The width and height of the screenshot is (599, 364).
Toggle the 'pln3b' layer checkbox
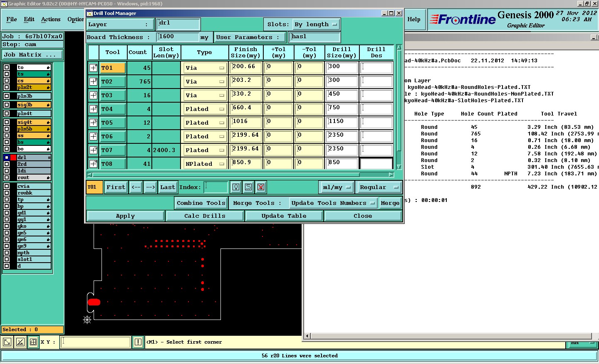7,96
